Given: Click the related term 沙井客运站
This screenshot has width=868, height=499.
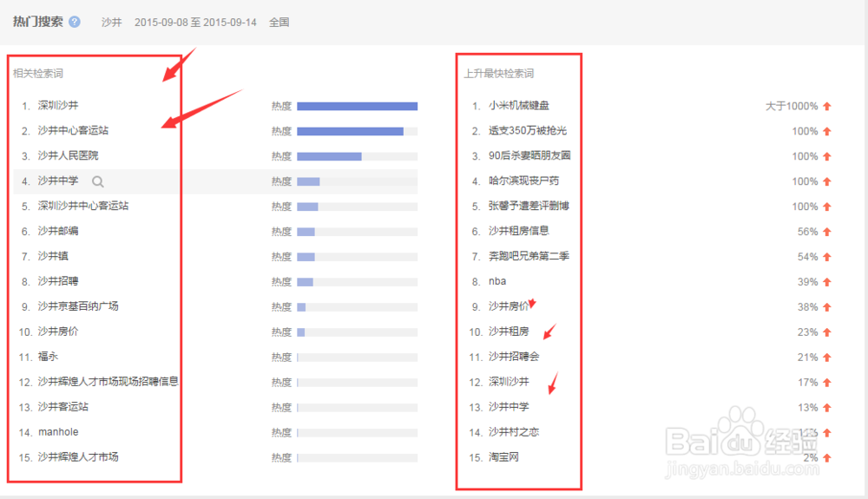Looking at the screenshot, I should click(x=63, y=407).
